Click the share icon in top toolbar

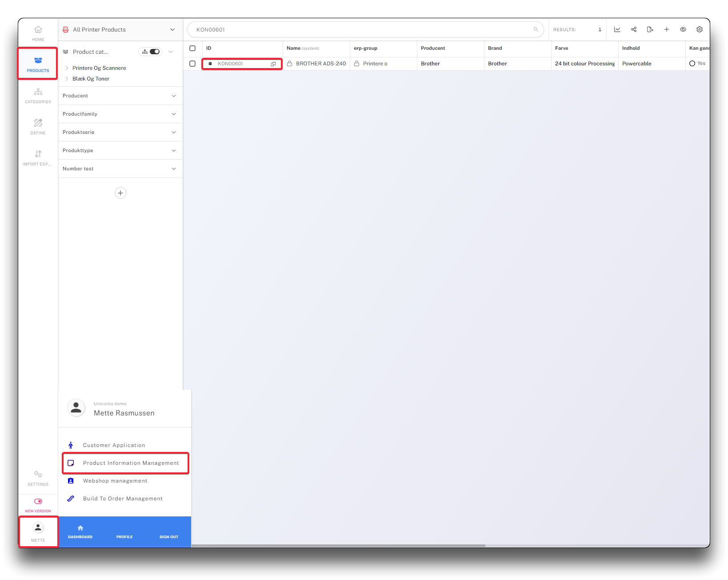click(x=634, y=29)
